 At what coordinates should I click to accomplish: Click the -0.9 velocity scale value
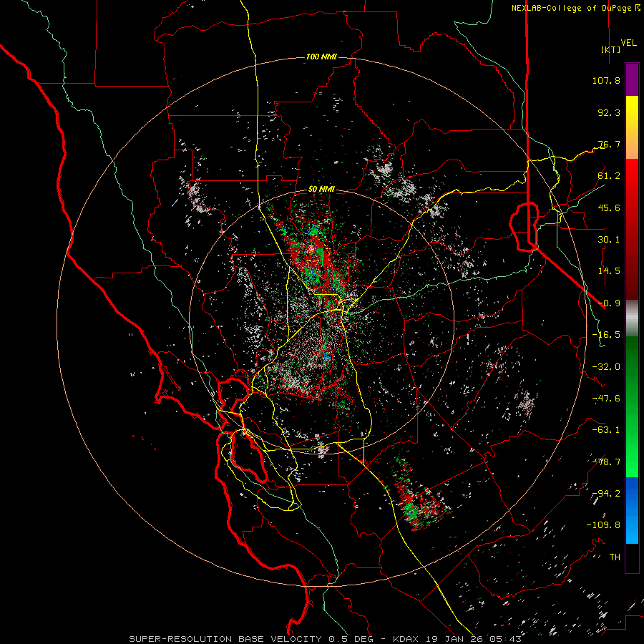tap(609, 303)
